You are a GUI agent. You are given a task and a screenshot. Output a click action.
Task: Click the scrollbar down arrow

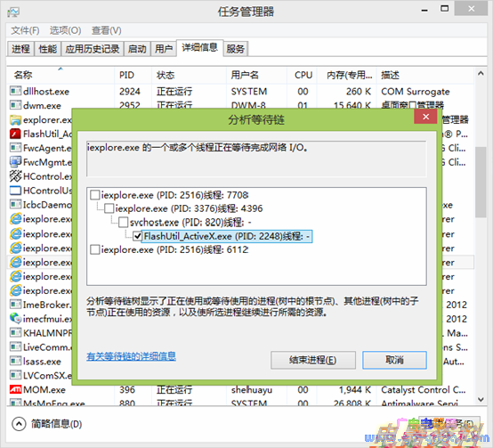pyautogui.click(x=481, y=399)
